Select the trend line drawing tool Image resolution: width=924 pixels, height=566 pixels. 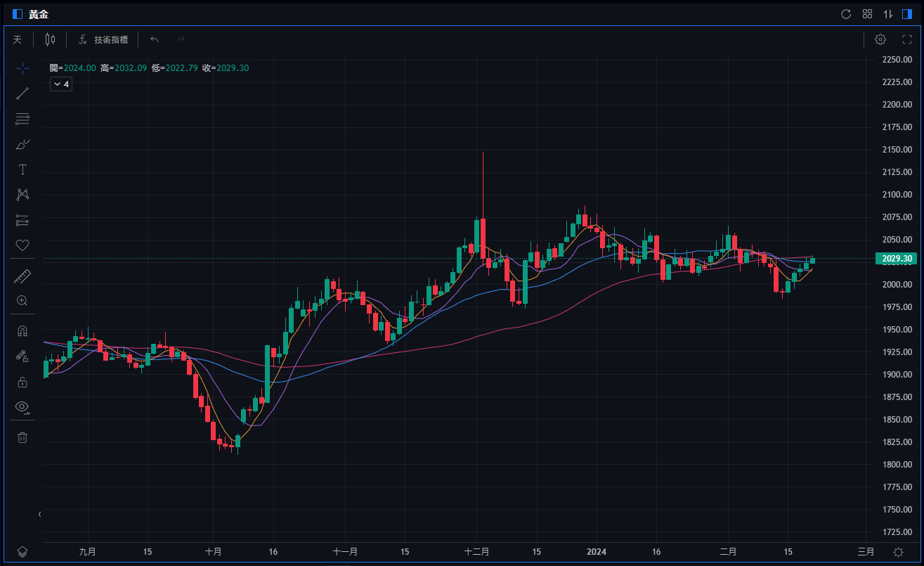(x=22, y=94)
